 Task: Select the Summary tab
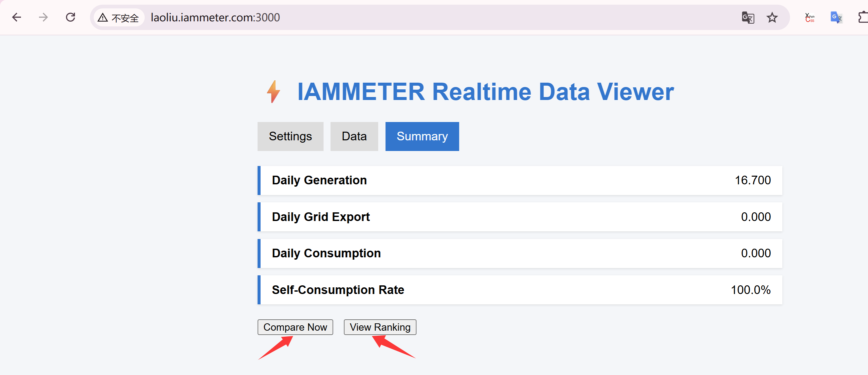pyautogui.click(x=422, y=136)
